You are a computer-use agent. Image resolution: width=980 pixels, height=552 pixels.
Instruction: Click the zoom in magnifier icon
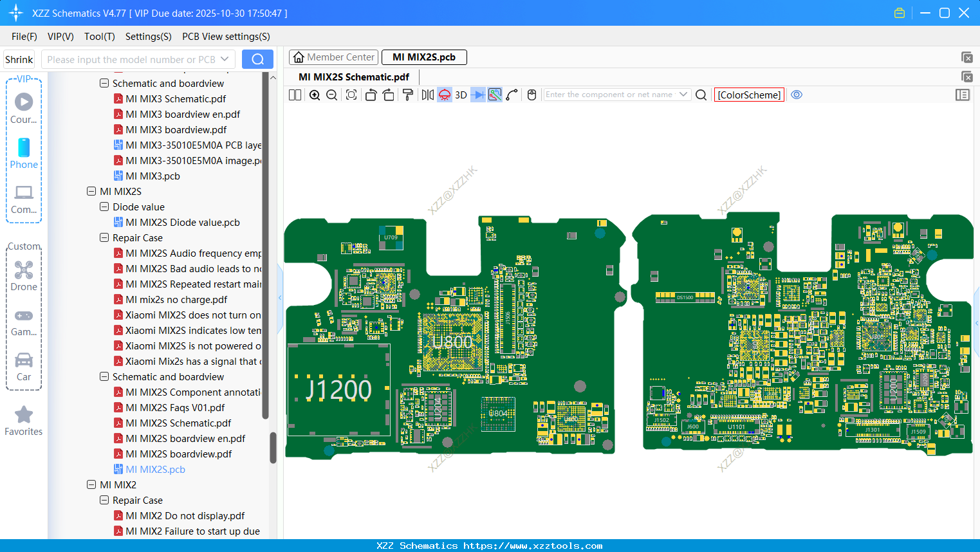315,95
